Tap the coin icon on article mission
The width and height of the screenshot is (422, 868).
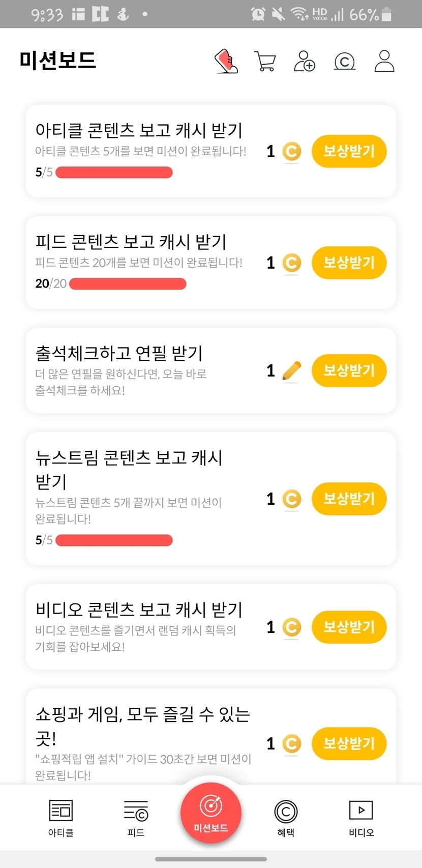(291, 152)
